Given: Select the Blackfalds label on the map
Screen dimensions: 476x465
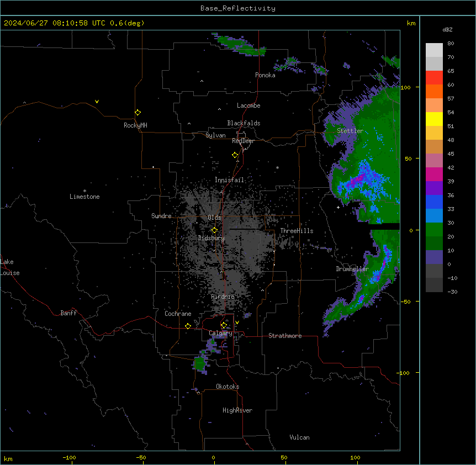Looking at the screenshot, I should coord(244,123).
